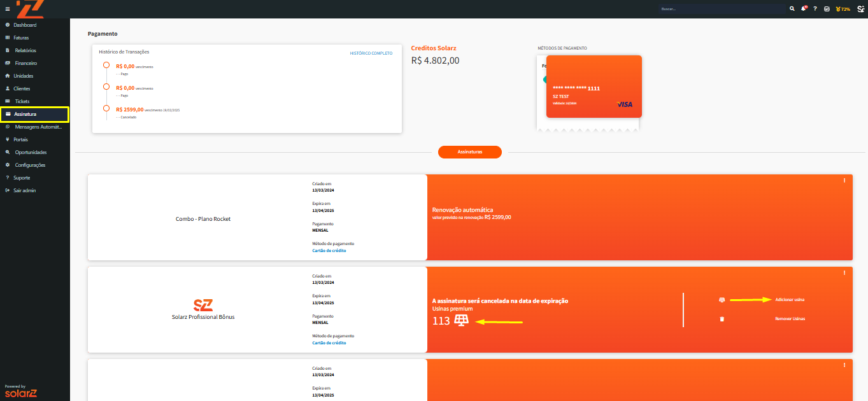Screen dimensions: 868x401
Task: Toggle the hamburger sidebar menu
Action: pyautogui.click(x=8, y=9)
